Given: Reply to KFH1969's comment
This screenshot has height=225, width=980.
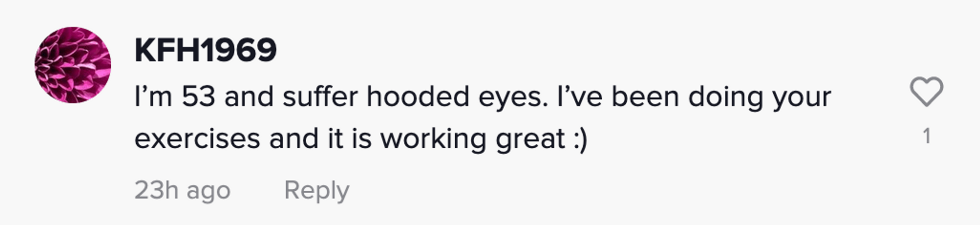Looking at the screenshot, I should [x=317, y=190].
